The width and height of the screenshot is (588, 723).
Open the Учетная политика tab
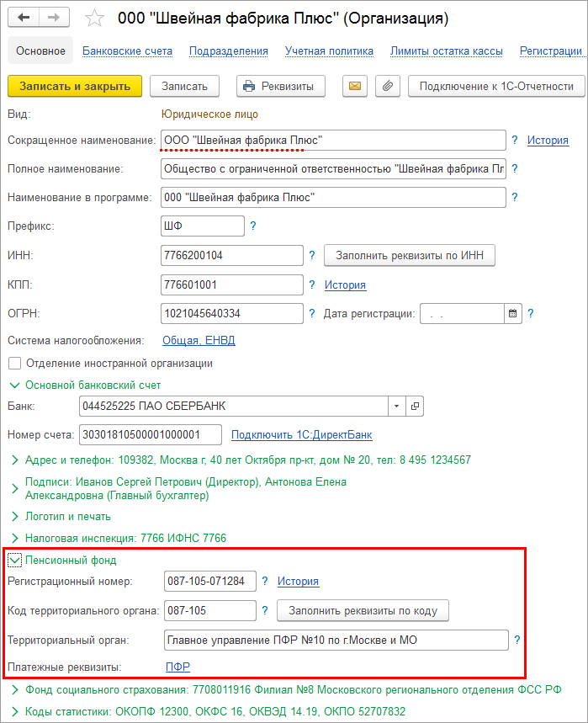click(x=329, y=51)
